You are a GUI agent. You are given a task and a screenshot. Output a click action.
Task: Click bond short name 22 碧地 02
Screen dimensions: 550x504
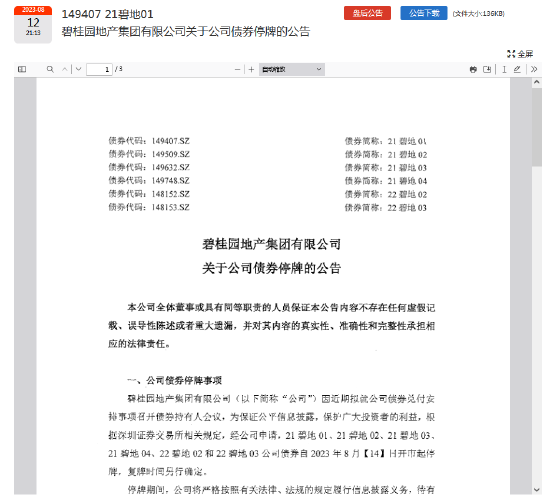pyautogui.click(x=407, y=195)
